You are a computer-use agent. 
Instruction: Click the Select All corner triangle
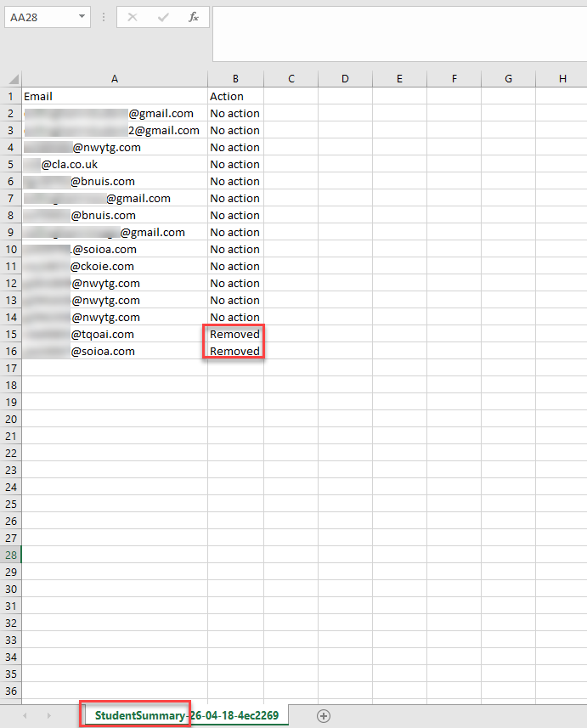point(12,79)
